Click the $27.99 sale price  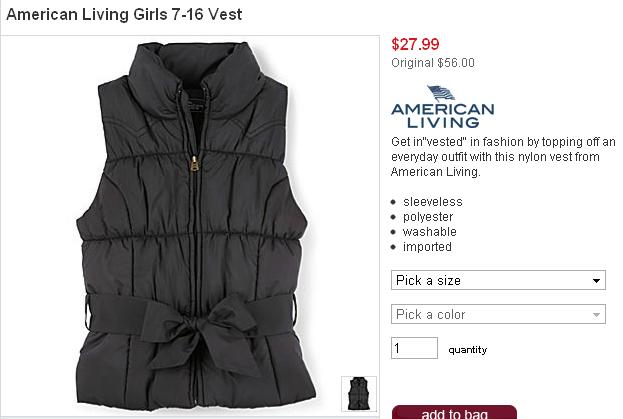click(415, 44)
